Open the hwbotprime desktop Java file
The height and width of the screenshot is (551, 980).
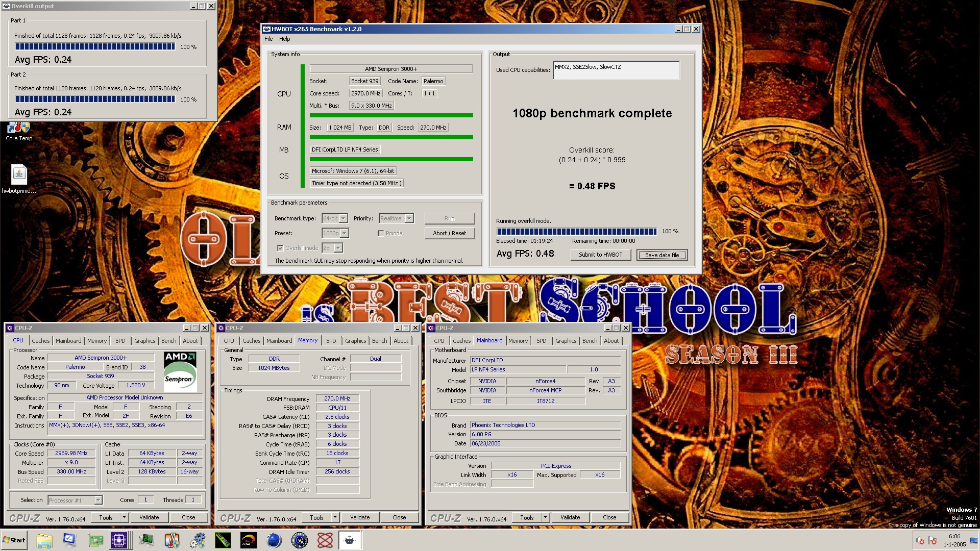[x=19, y=179]
